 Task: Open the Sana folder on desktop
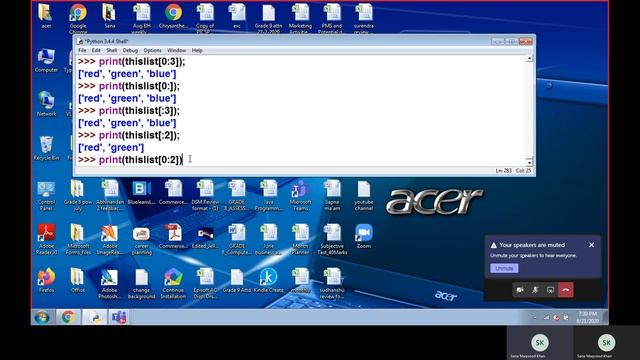tap(109, 16)
